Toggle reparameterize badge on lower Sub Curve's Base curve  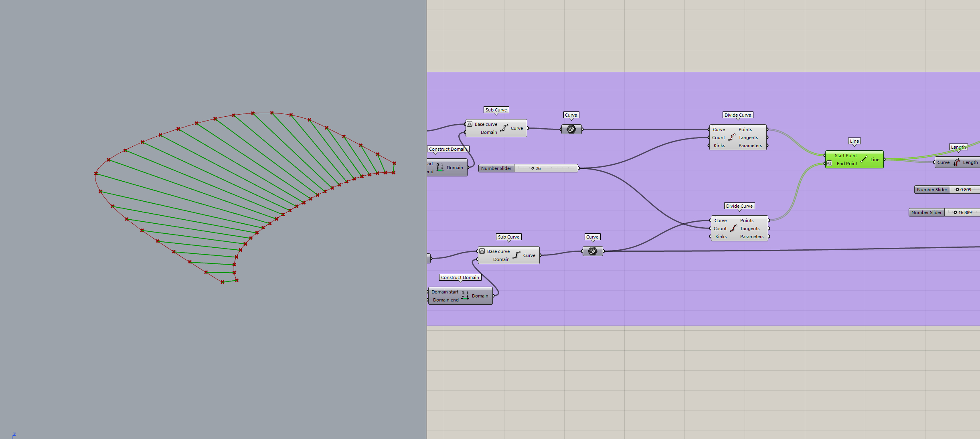tap(482, 251)
